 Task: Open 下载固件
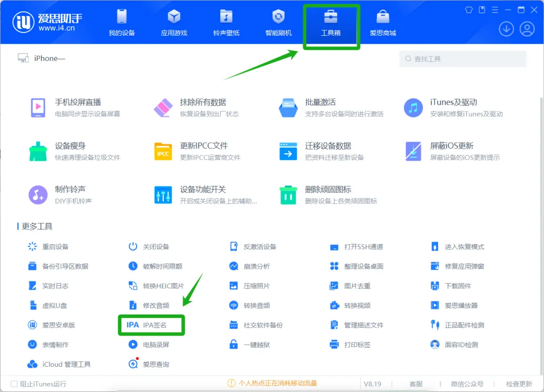pos(451,286)
